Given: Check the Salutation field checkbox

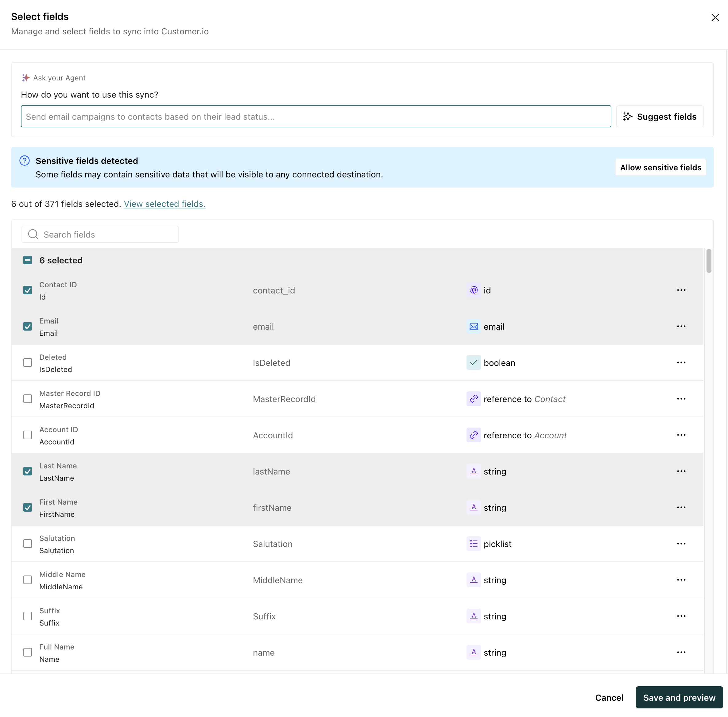Looking at the screenshot, I should pos(28,543).
